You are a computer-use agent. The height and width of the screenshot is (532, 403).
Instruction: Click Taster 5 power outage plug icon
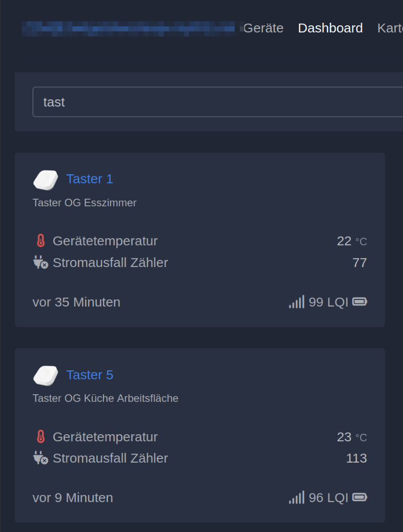pos(41,458)
